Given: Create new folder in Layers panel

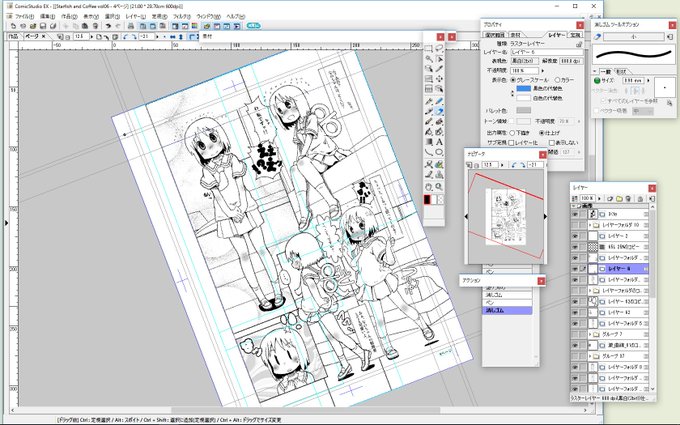Looking at the screenshot, I should point(619,199).
